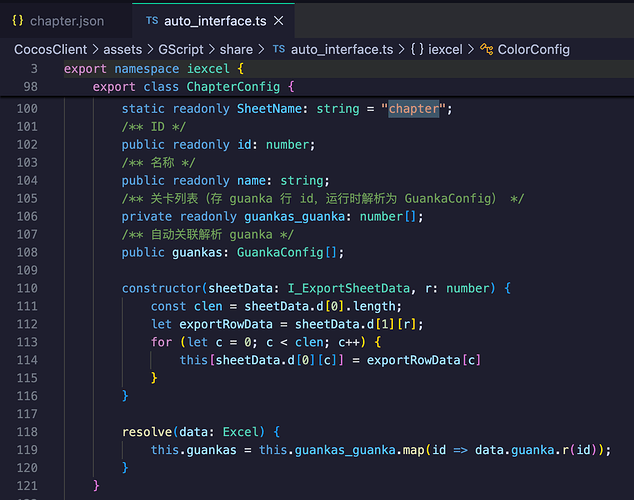Open auto_interface.ts file in breadcrumb
Screen dimensions: 634x500
pyautogui.click(x=342, y=49)
